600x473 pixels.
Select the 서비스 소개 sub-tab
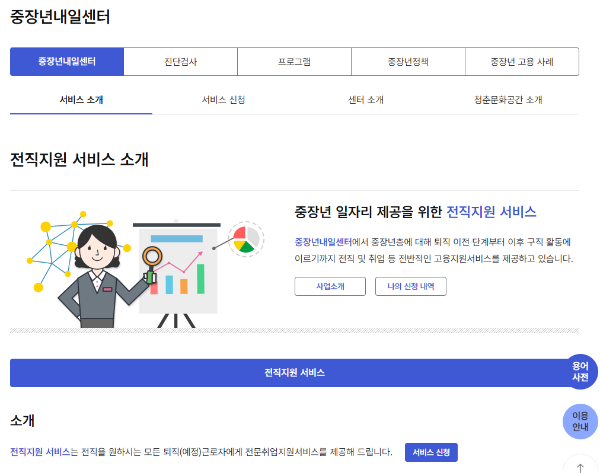pos(81,100)
